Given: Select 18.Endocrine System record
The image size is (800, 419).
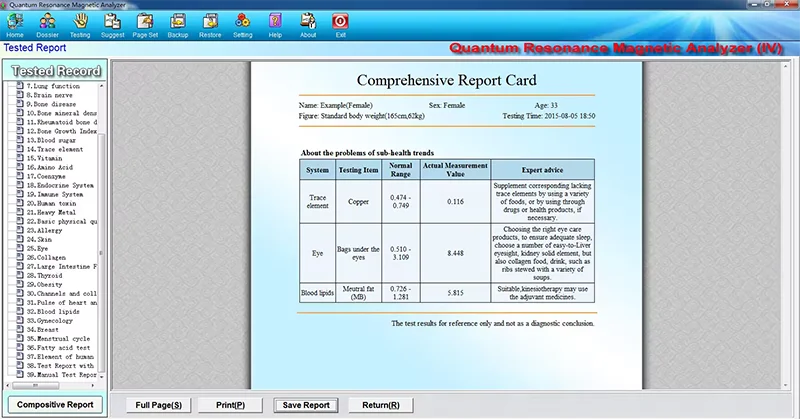Looking at the screenshot, I should 60,185.
